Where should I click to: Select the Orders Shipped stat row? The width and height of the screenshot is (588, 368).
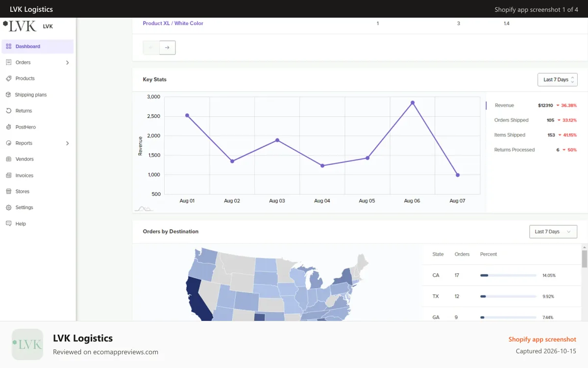pyautogui.click(x=536, y=120)
